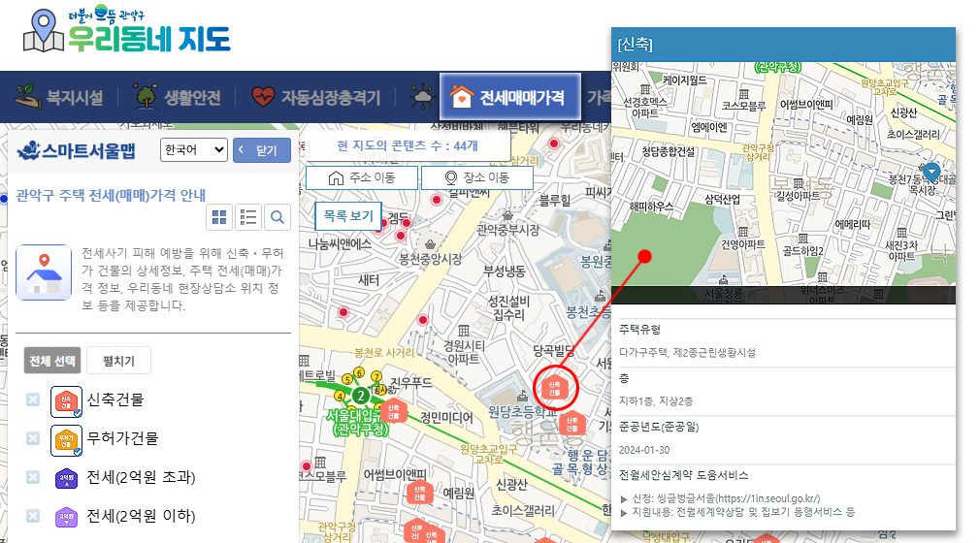Viewport: 980px width, 543px height.
Task: Toggle the 신축건물 layer checkbox
Action: [x=33, y=399]
